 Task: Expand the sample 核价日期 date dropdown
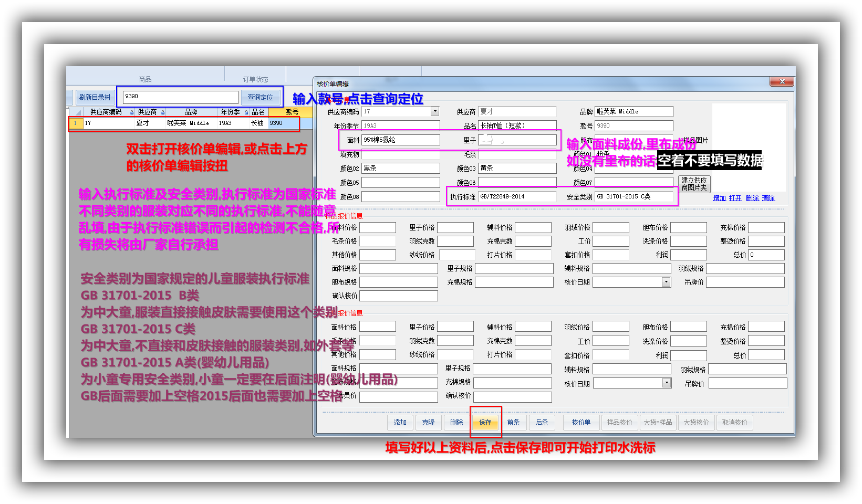[x=666, y=282]
